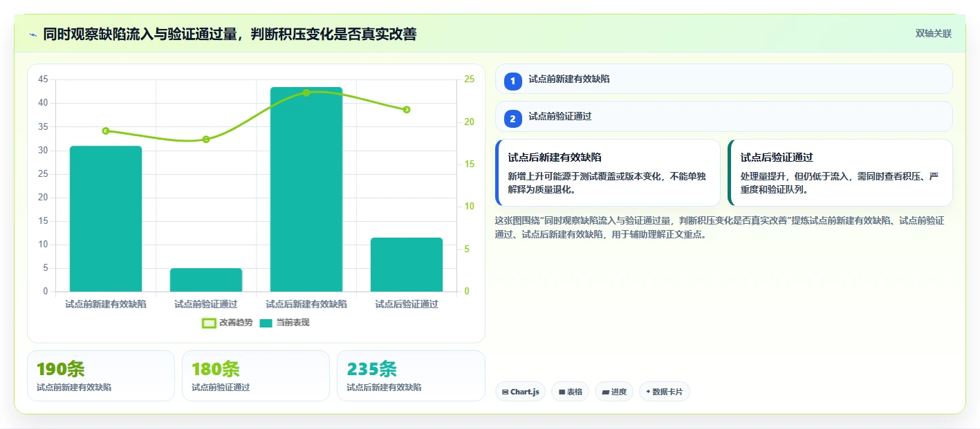Click left axis value 45
The height and width of the screenshot is (429, 980).
44,79
